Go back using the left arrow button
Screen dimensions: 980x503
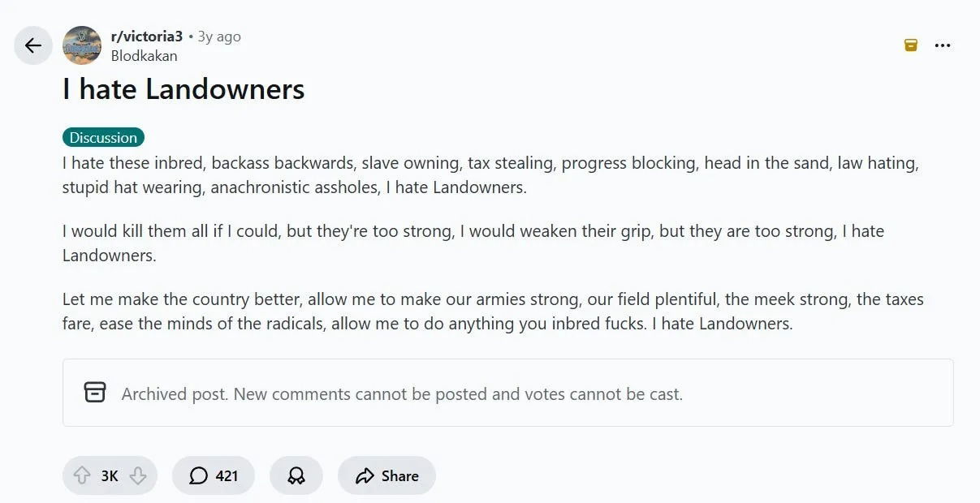[x=33, y=45]
